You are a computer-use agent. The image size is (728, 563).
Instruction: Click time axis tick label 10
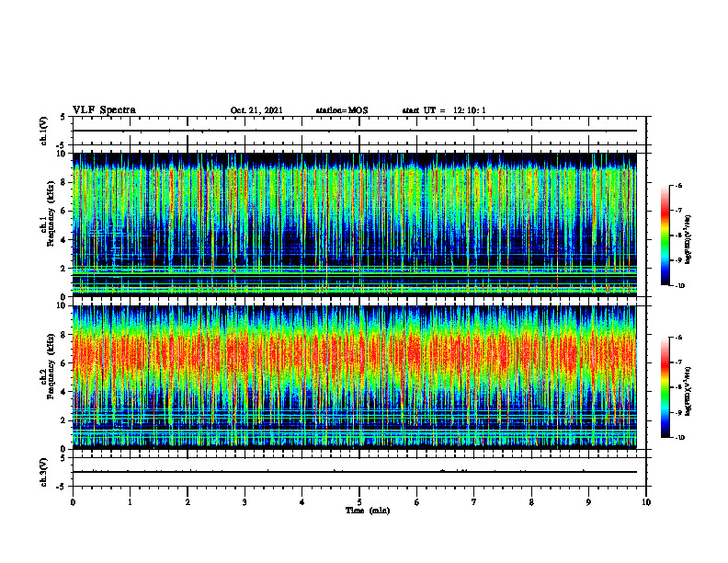(646, 502)
